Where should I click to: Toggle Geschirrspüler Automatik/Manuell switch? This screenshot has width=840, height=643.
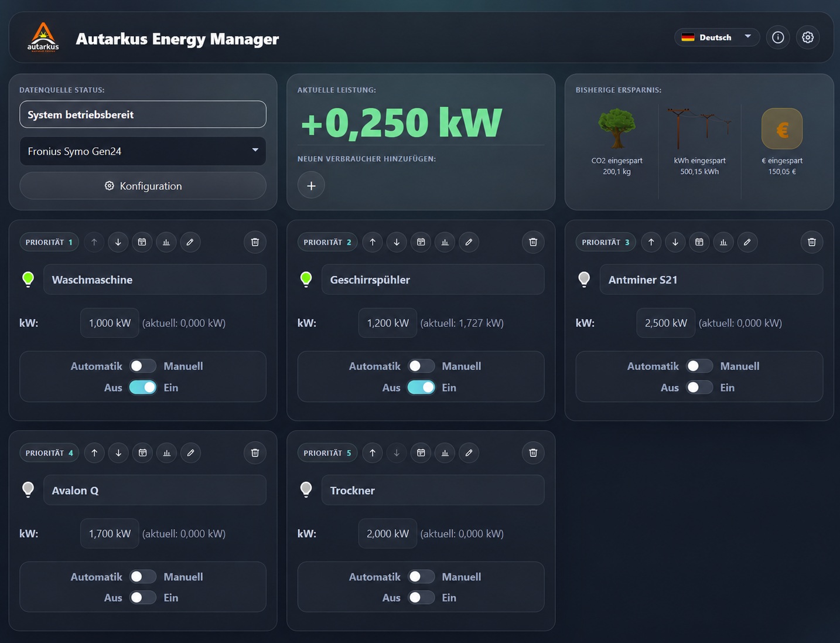[421, 366]
